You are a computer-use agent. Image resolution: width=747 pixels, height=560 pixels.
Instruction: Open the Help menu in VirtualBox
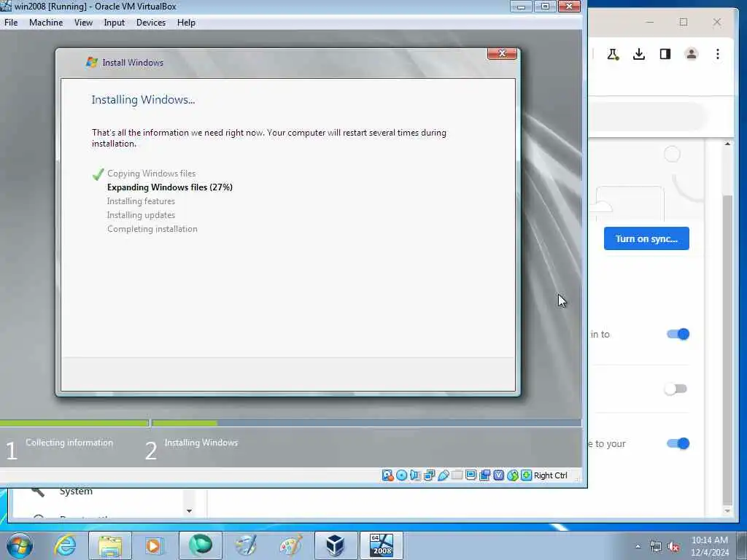point(186,23)
